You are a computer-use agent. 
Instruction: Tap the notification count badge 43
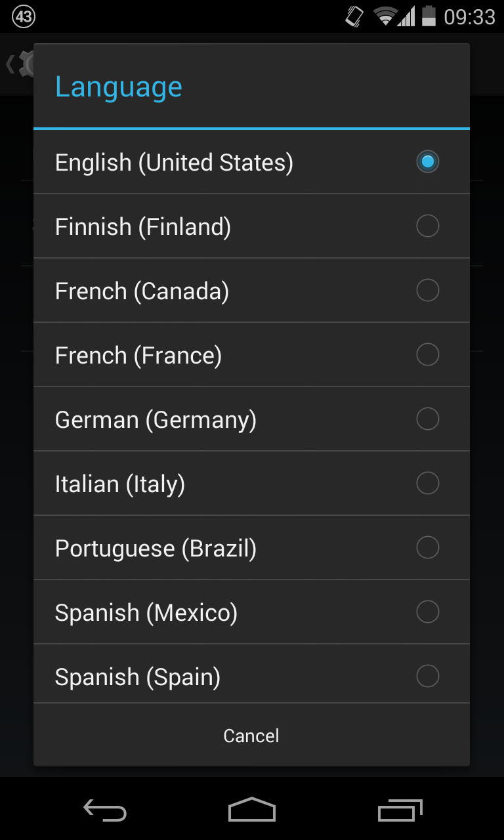[24, 16]
